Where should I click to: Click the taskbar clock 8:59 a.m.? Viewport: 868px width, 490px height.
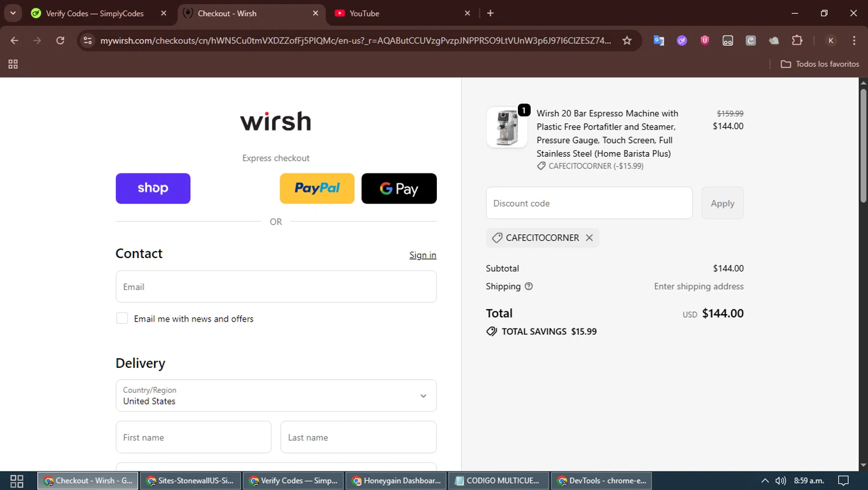tap(809, 481)
